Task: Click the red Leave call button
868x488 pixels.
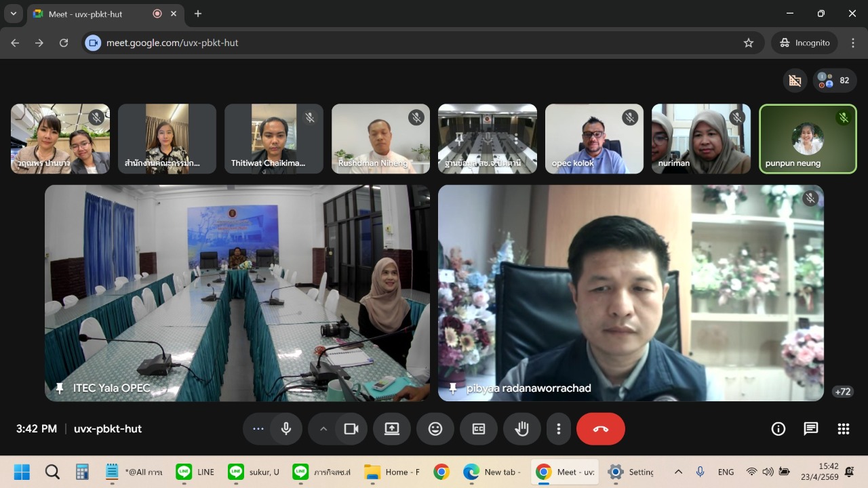Action: click(600, 429)
